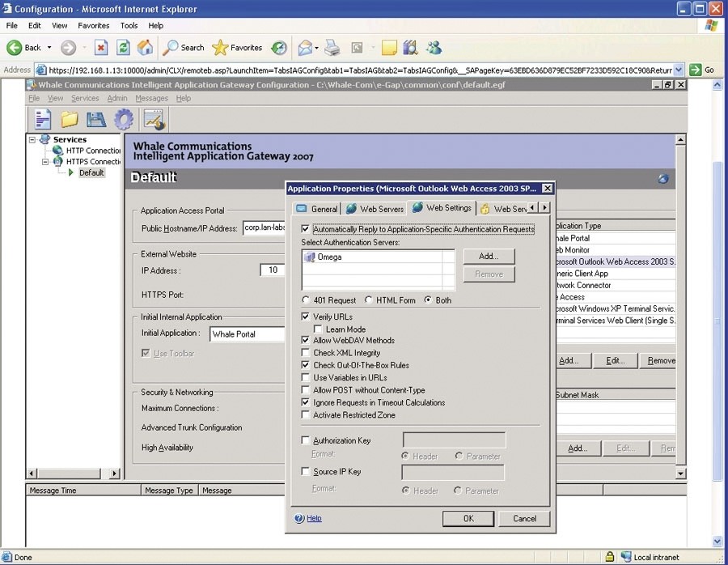Viewport: 728px width, 565px height.
Task: Click the Omega server icon in list
Action: pyautogui.click(x=310, y=257)
